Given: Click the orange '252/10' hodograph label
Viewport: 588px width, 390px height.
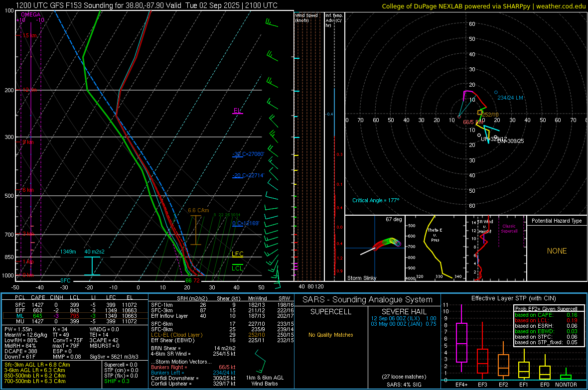Looking at the screenshot, I should 490,115.
